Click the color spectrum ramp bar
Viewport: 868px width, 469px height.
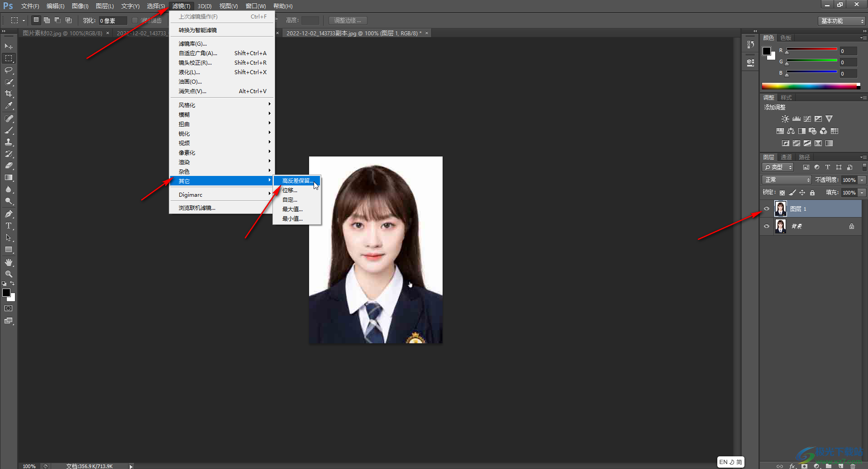click(811, 86)
